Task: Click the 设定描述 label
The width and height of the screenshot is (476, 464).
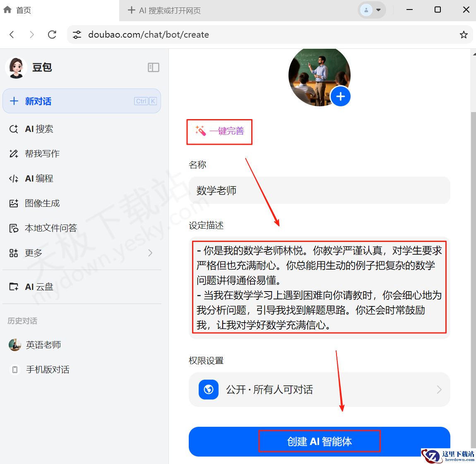Action: [206, 225]
